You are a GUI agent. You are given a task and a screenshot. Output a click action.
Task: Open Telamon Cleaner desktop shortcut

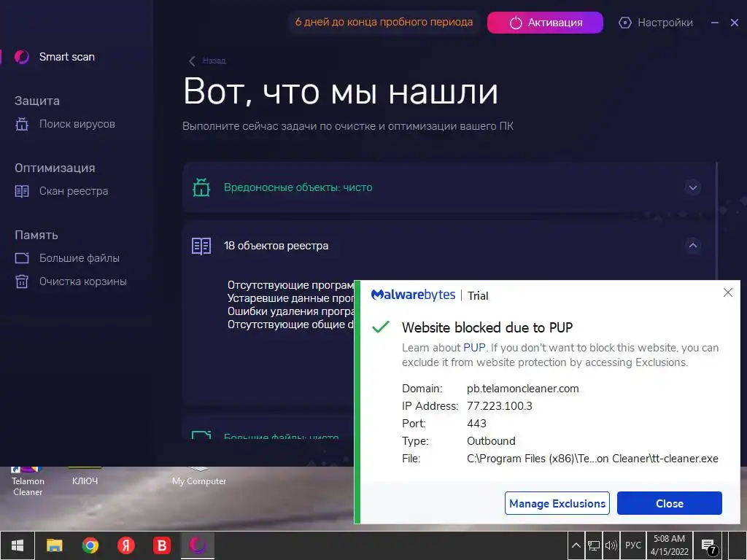click(x=28, y=482)
